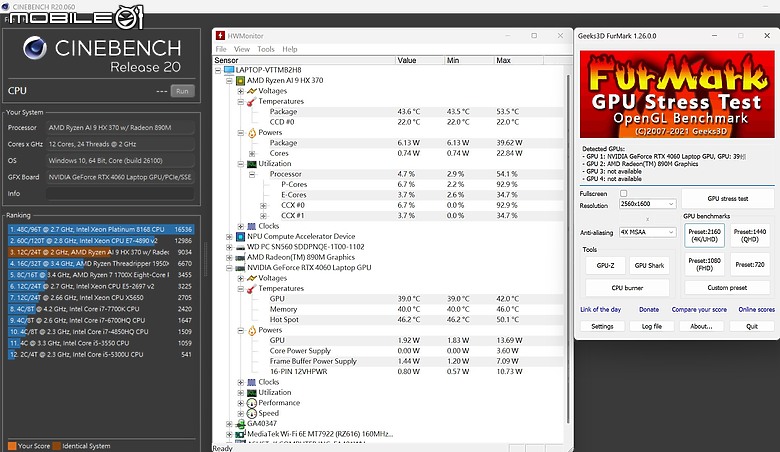Click the LAPTOP-VTTMB2H8 computer icon

click(229, 70)
